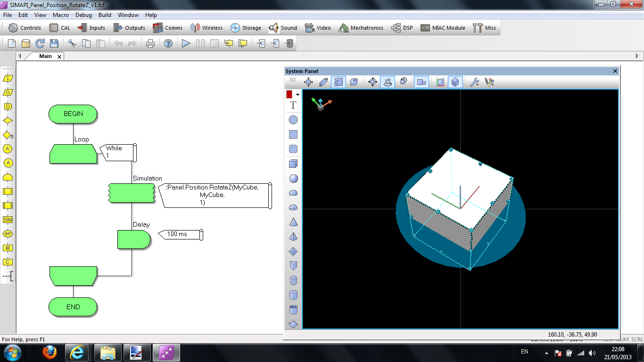
Task: Click the step-into yellow icon
Action: coord(229,43)
